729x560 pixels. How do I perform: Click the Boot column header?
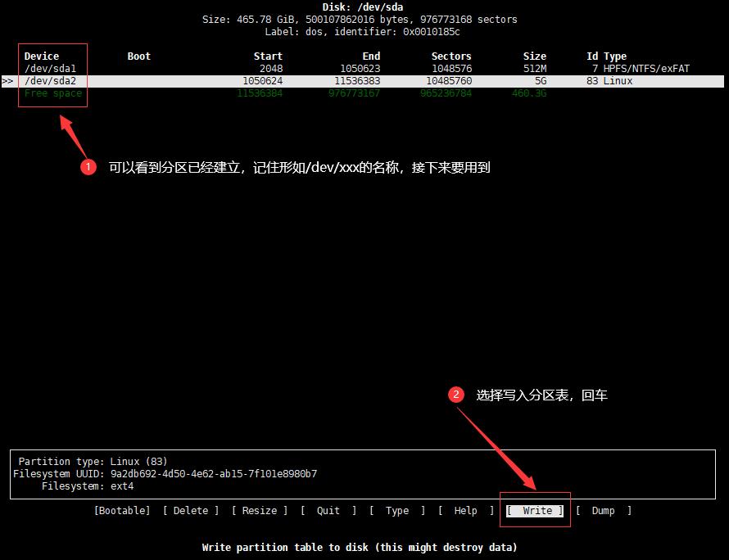point(138,56)
